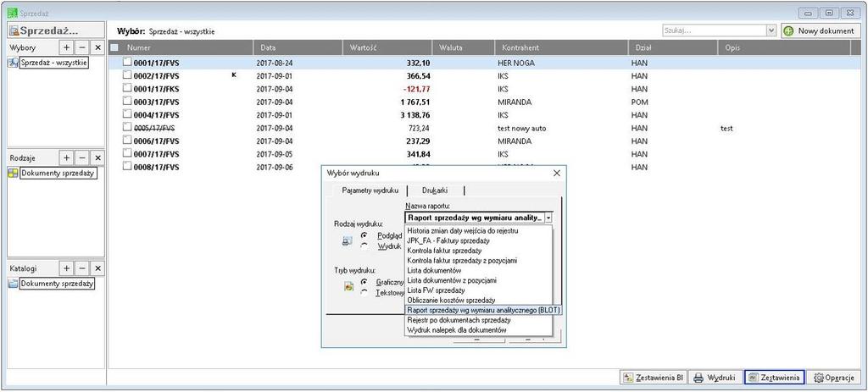Click the POM department cell
Image resolution: width=868 pixels, height=392 pixels.
click(x=639, y=102)
